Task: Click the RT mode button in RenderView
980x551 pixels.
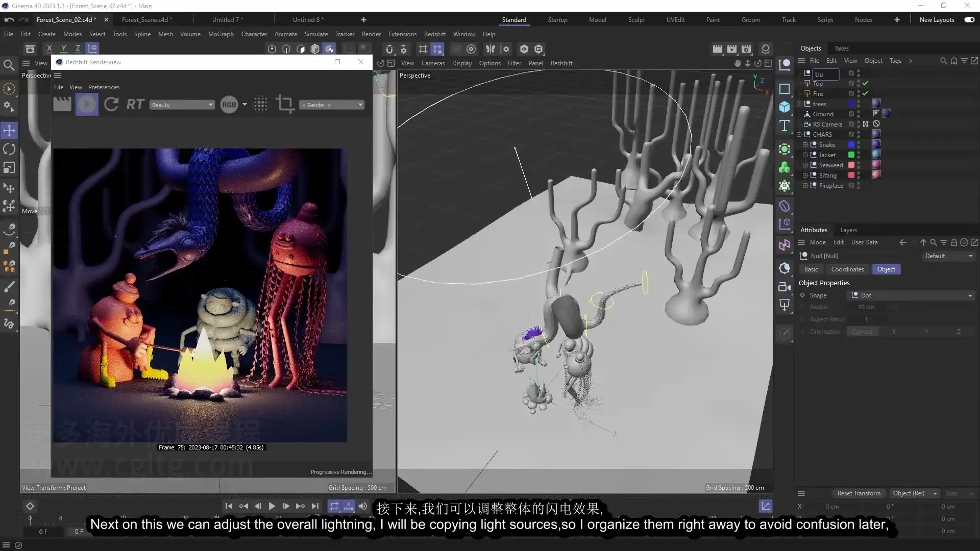Action: pyautogui.click(x=135, y=104)
